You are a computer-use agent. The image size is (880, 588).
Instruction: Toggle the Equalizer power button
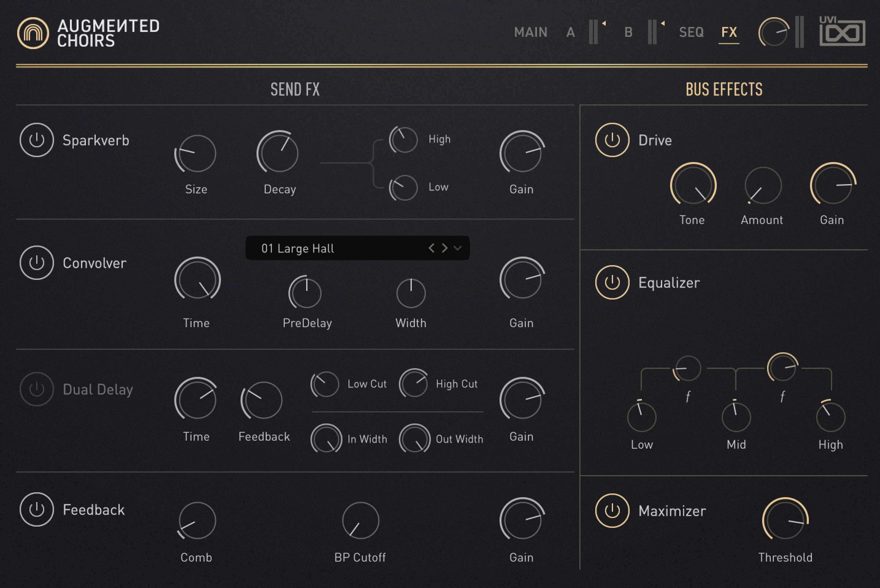(x=612, y=282)
